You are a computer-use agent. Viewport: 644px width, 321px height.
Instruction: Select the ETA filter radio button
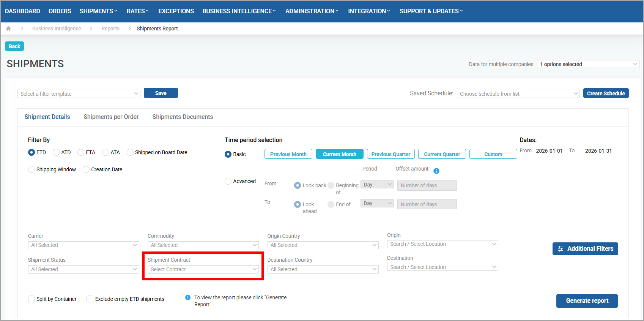tap(81, 152)
